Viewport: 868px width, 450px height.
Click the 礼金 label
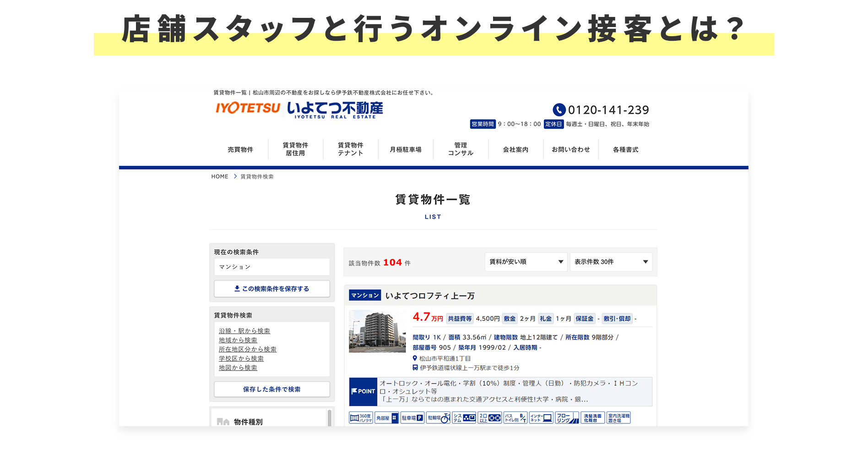click(x=546, y=318)
